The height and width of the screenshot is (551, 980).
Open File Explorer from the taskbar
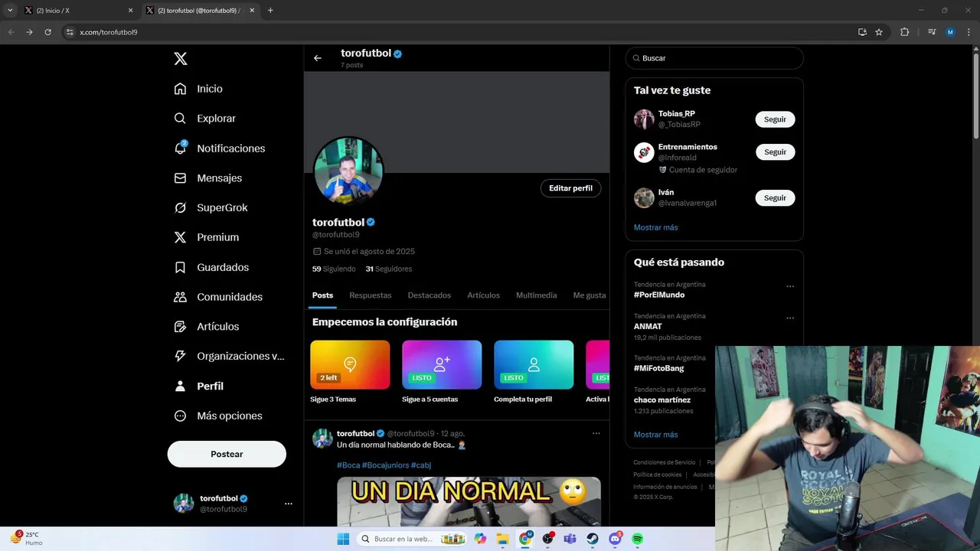[503, 539]
